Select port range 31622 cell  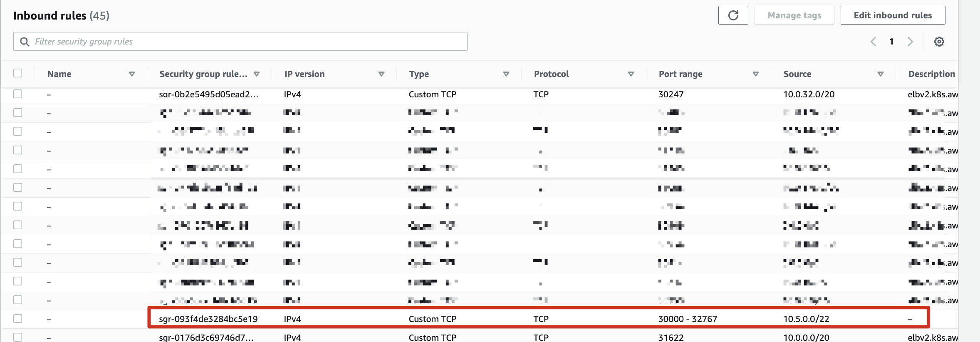[671, 337]
